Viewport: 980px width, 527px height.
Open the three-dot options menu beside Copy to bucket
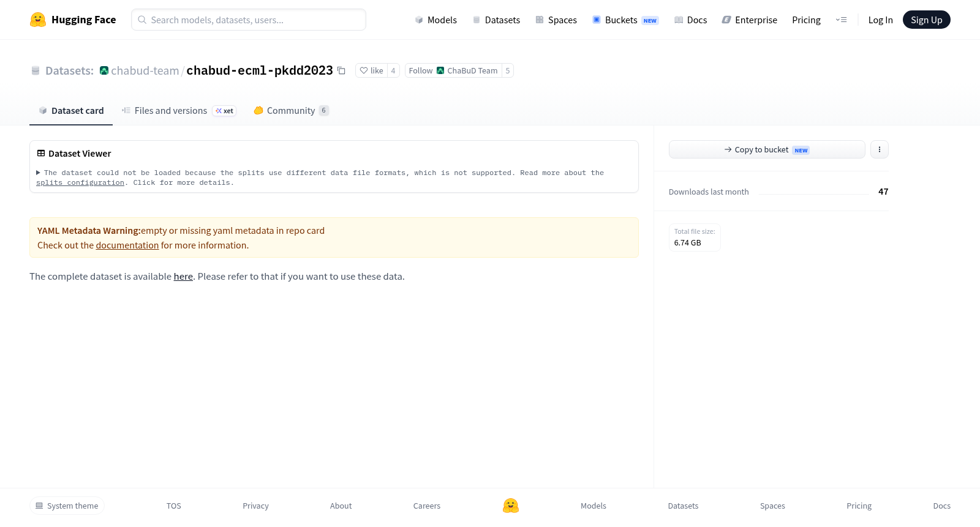880,149
